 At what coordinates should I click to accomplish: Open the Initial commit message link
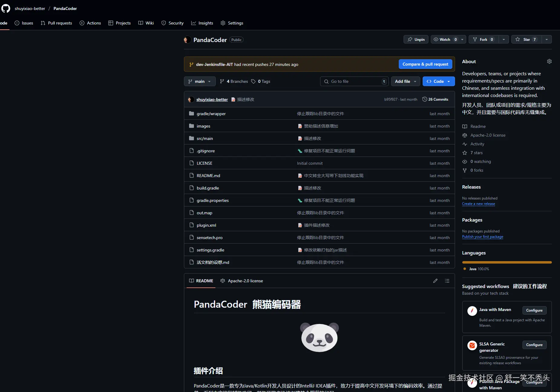click(x=310, y=163)
